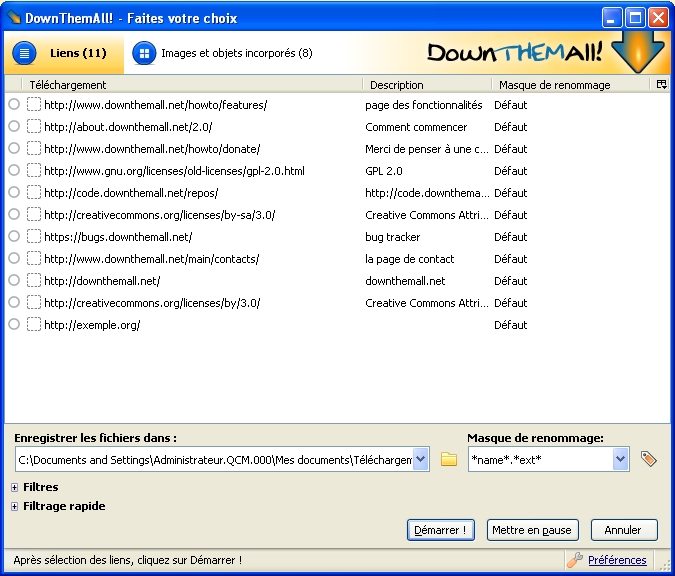
Task: Click the Mettre en pause button
Action: click(531, 530)
